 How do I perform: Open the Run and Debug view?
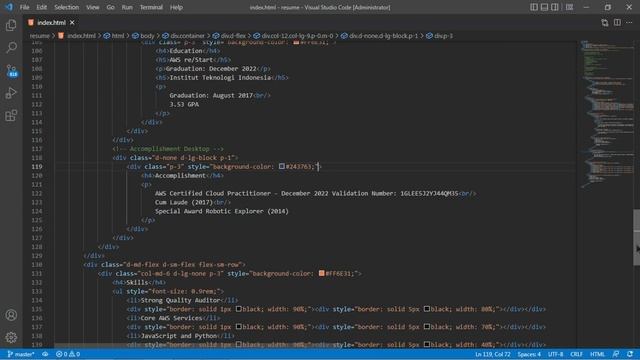coord(11,93)
